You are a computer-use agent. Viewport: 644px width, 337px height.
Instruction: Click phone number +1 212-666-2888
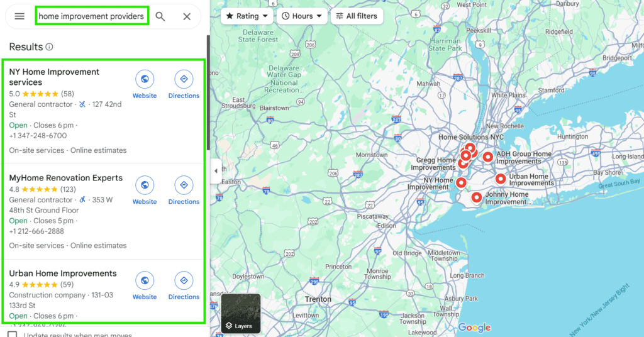(36, 231)
